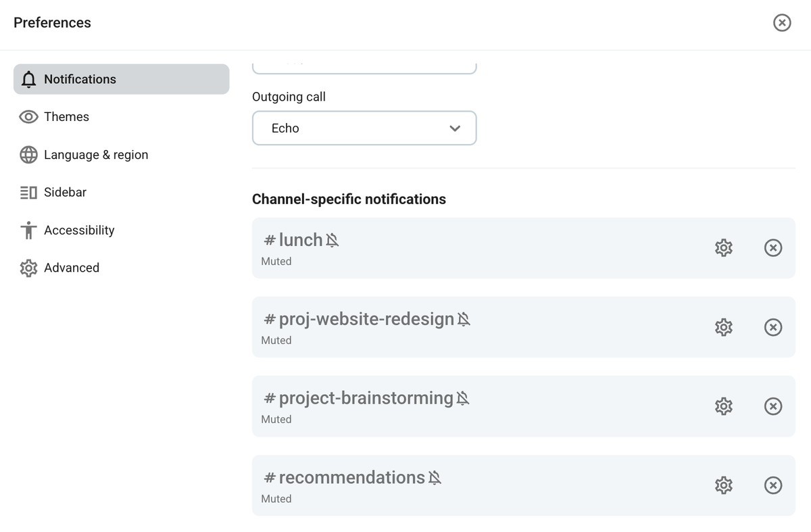Switch to the Themes section

pos(66,116)
